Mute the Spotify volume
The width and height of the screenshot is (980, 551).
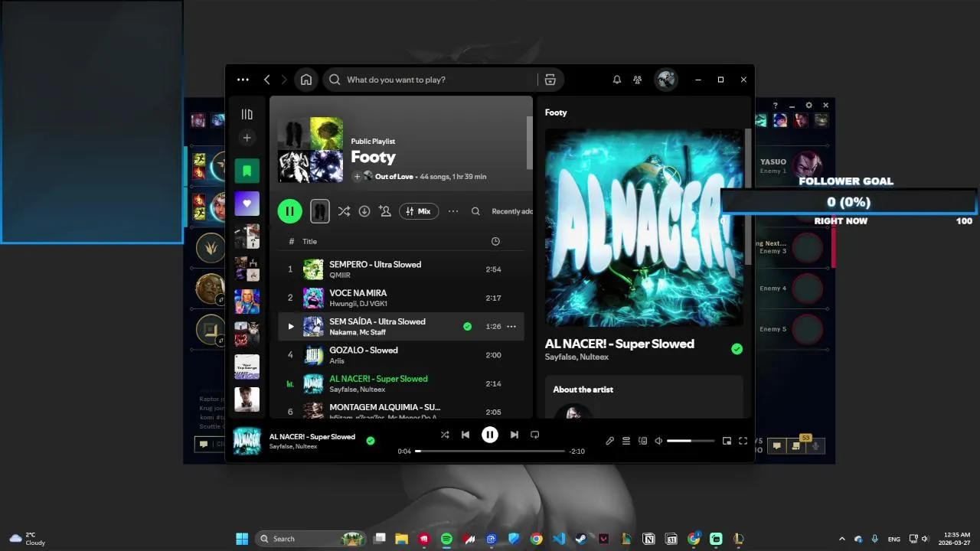pos(658,441)
